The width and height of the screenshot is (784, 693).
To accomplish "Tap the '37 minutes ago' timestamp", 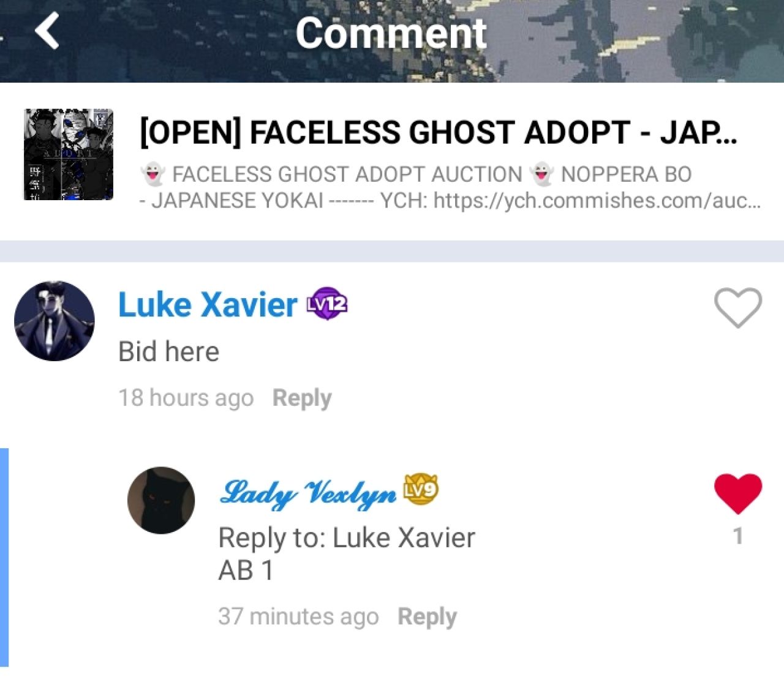I will click(x=298, y=616).
